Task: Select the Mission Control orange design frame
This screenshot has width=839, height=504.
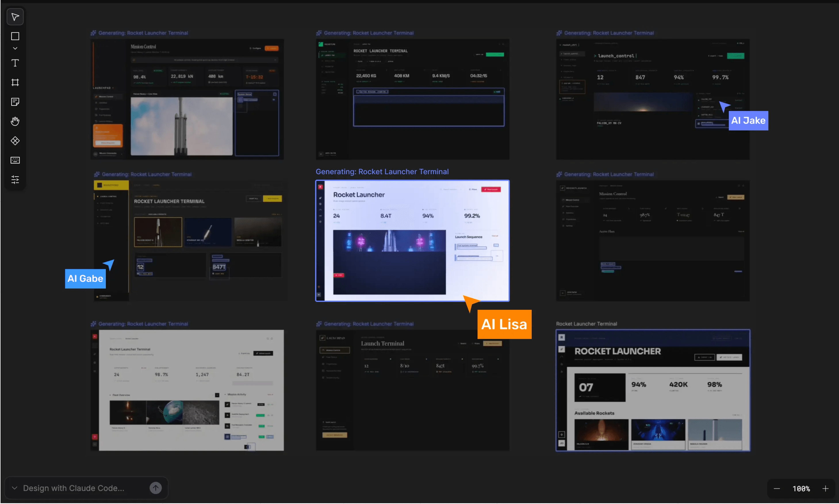Action: point(187,99)
